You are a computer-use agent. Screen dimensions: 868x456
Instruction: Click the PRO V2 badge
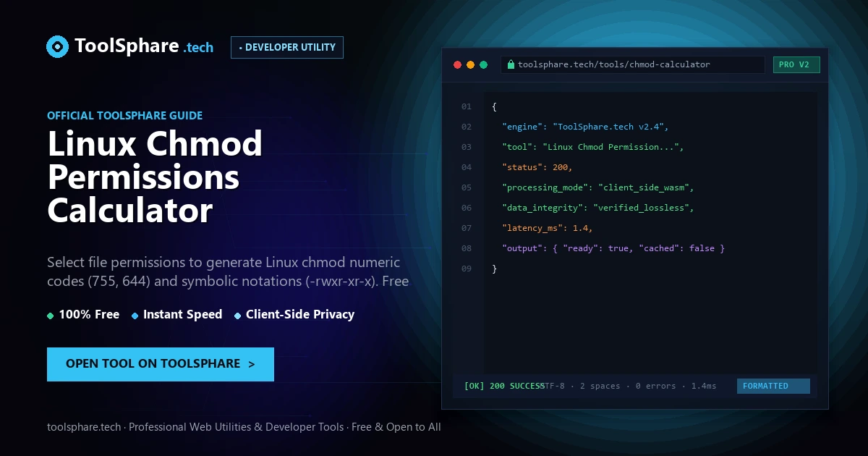click(x=796, y=64)
